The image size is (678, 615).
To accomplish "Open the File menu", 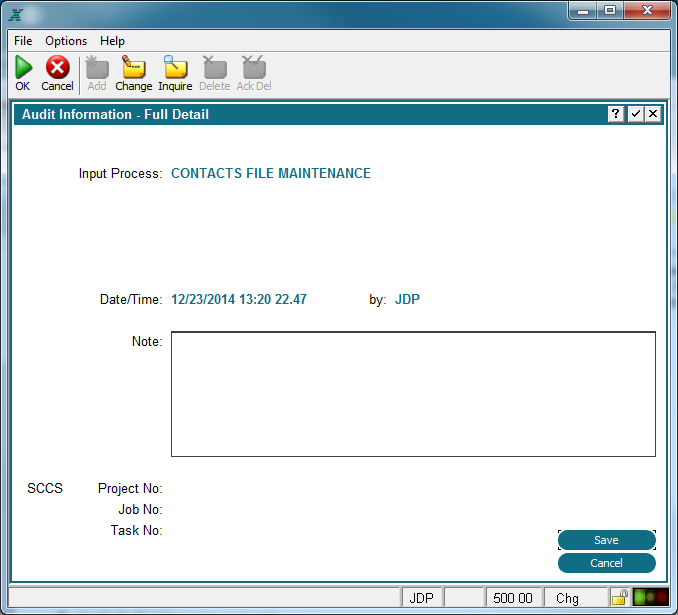I will (23, 41).
